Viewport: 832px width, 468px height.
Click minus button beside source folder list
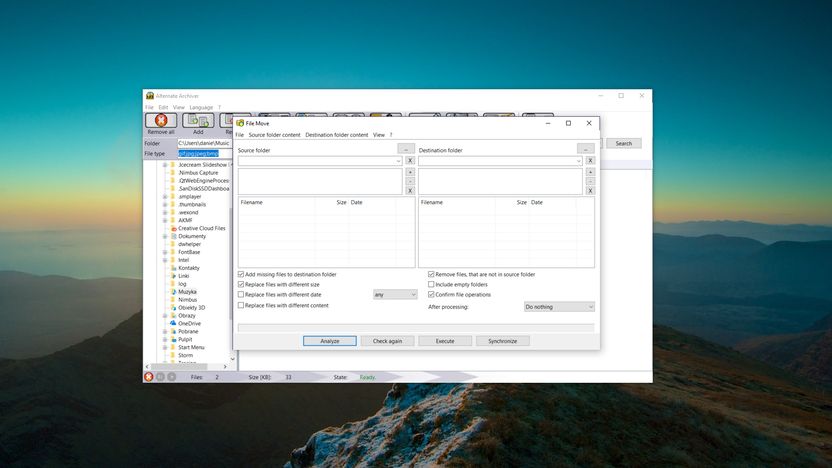coord(410,181)
